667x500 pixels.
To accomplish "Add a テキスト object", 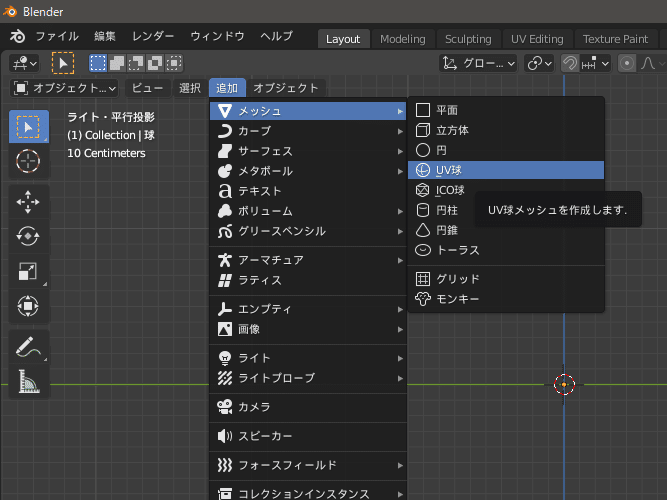I will (308, 191).
